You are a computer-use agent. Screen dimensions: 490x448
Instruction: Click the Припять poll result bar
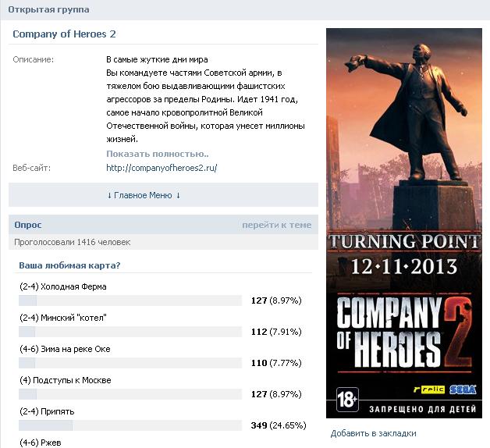tap(130, 425)
